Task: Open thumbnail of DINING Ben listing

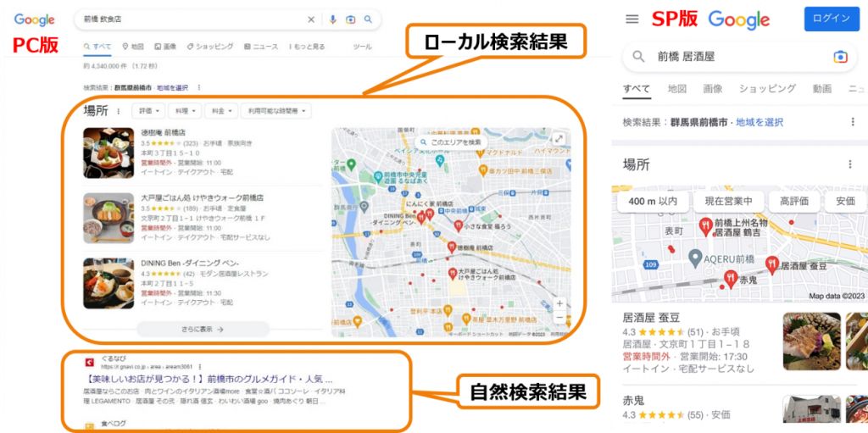Action: pos(108,283)
